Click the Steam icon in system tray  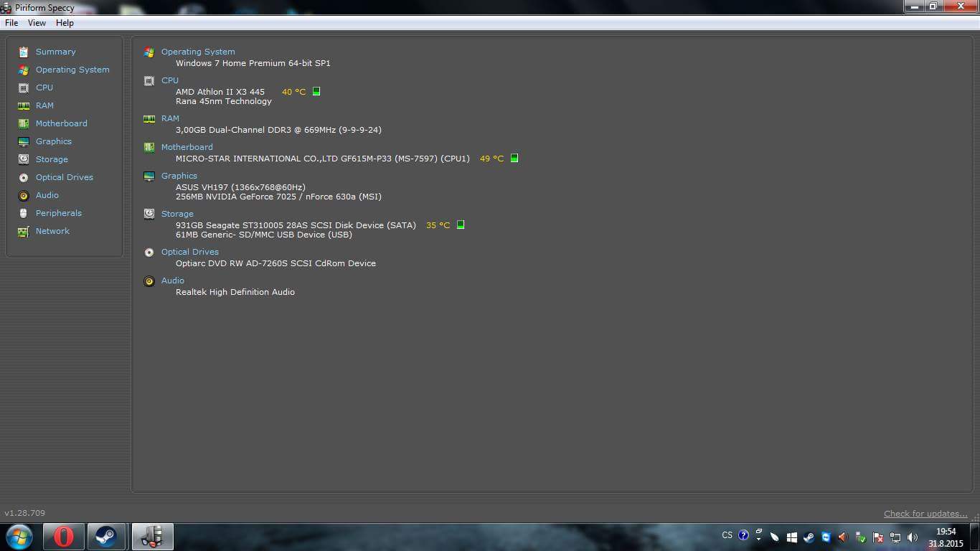[809, 537]
